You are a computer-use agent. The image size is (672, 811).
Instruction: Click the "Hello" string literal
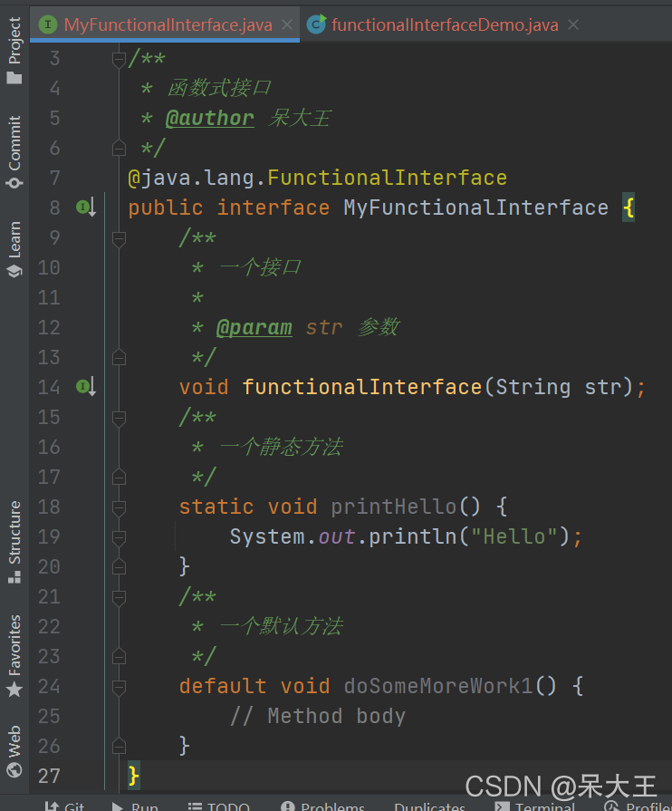click(x=514, y=536)
